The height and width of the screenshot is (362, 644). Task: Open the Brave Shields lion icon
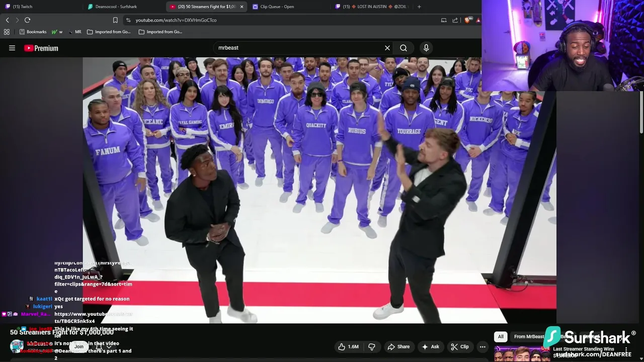(467, 20)
